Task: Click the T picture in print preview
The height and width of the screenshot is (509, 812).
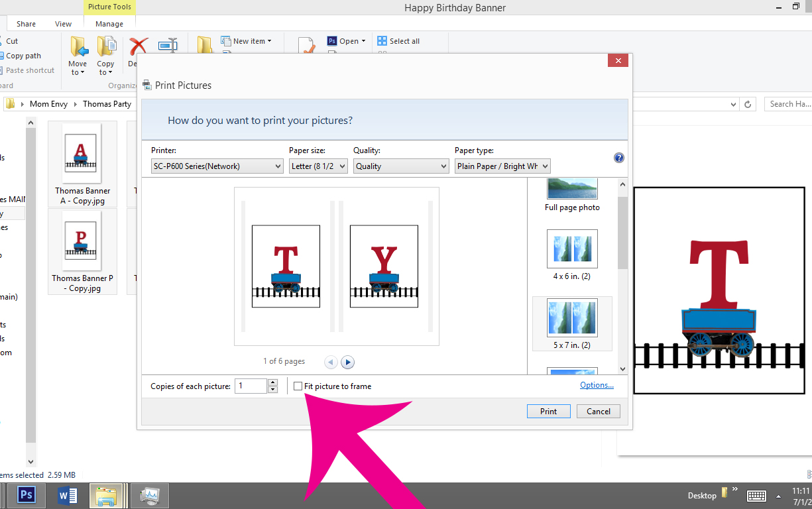Action: pyautogui.click(x=286, y=266)
